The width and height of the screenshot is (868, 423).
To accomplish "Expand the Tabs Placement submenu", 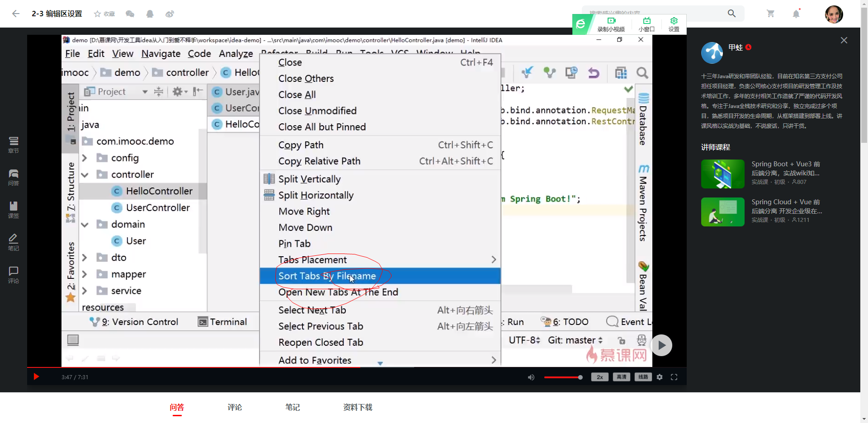I will (380, 260).
